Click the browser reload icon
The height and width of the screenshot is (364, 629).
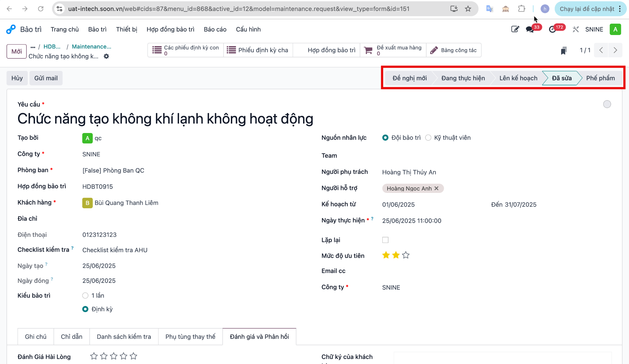point(41,9)
